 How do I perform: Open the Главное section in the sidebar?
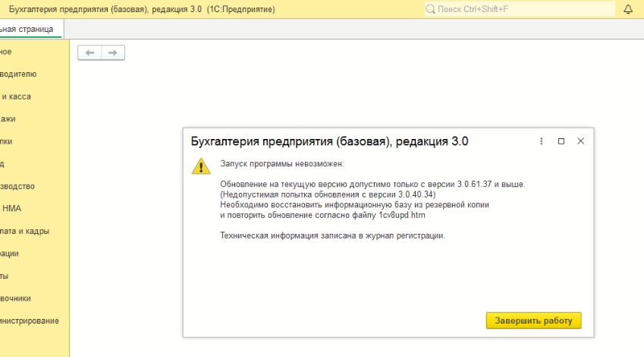6,52
